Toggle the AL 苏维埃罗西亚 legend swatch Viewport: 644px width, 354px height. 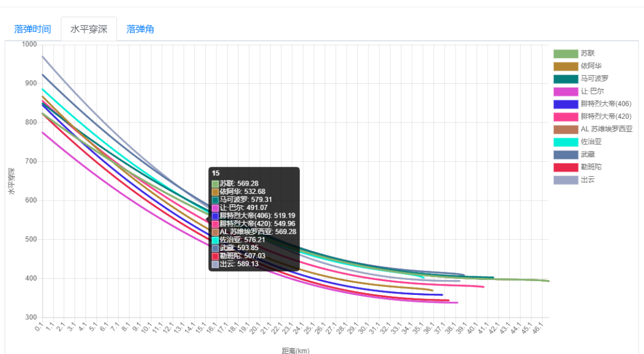(x=565, y=130)
